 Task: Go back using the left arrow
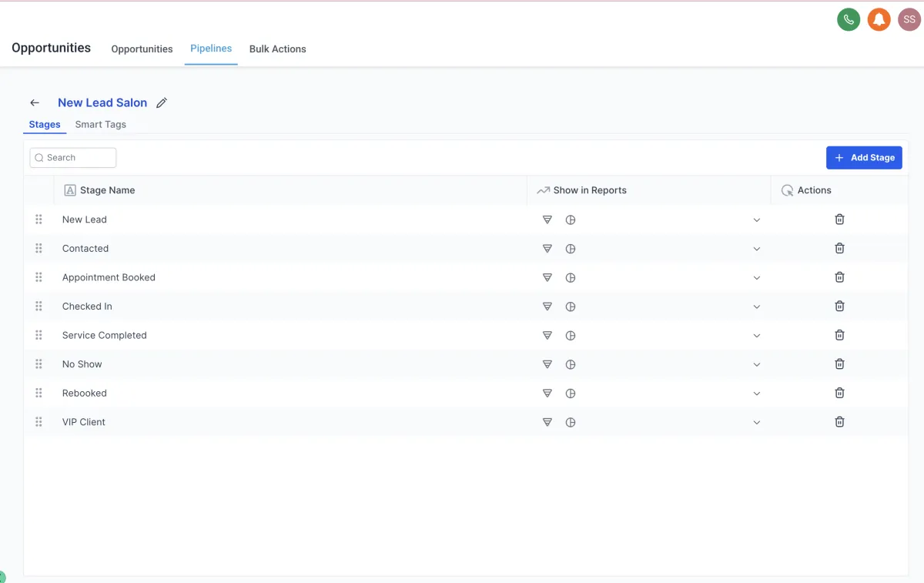(35, 102)
